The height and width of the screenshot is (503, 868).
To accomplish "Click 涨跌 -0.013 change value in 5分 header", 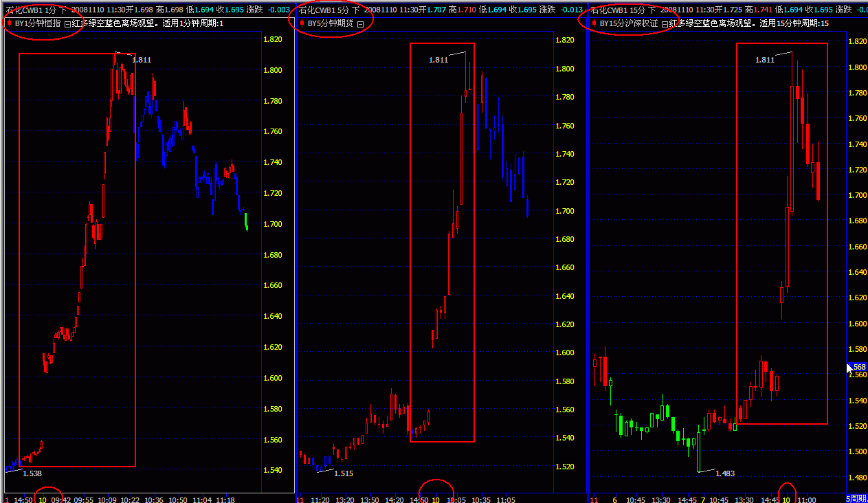I will (x=561, y=10).
